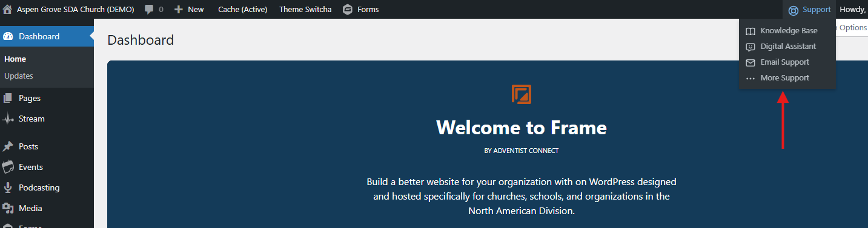Toggle the Support dropdown menu
The height and width of the screenshot is (228, 868).
[809, 10]
